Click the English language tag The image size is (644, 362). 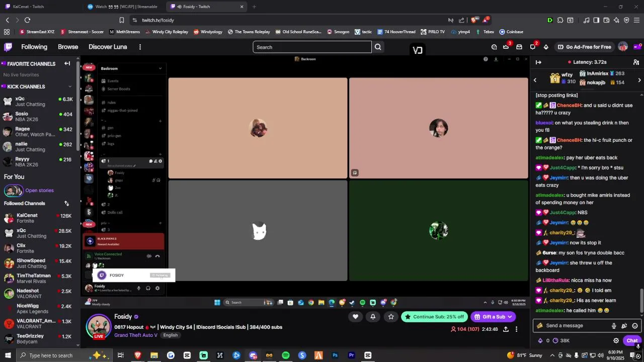tap(170, 335)
